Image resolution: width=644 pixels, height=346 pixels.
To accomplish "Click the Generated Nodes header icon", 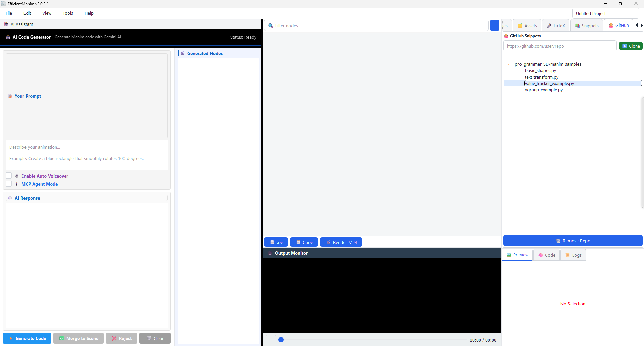I will coord(183,53).
